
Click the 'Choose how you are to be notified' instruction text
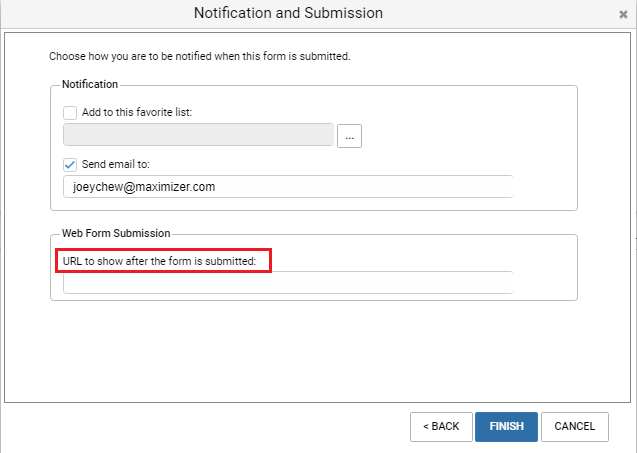point(199,56)
